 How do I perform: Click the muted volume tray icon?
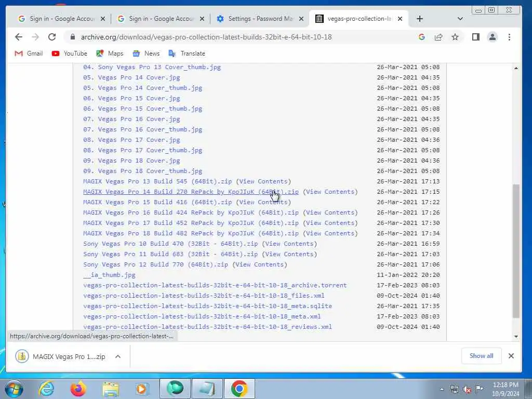click(467, 390)
